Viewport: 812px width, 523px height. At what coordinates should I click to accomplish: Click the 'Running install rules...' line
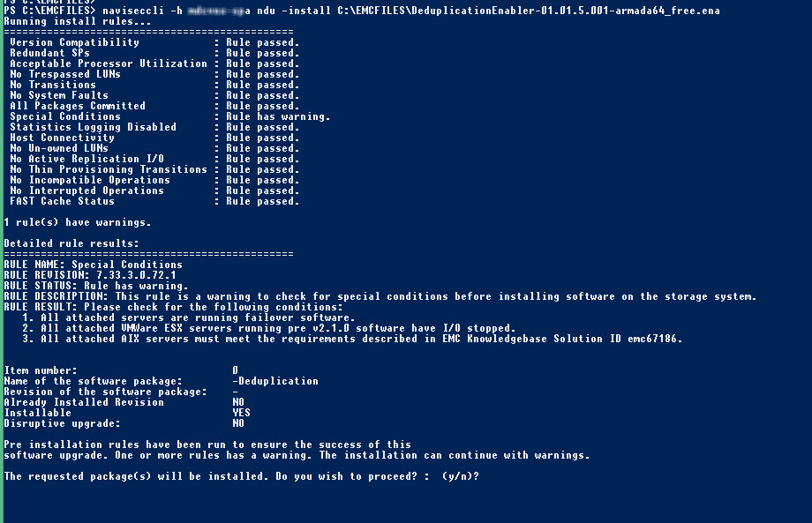(78, 21)
